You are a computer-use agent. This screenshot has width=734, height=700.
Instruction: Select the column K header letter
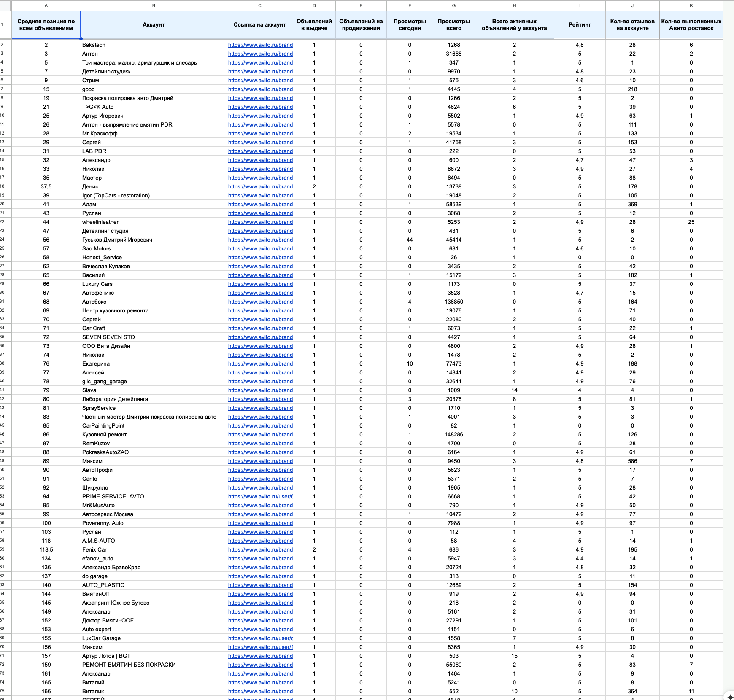[x=691, y=5]
